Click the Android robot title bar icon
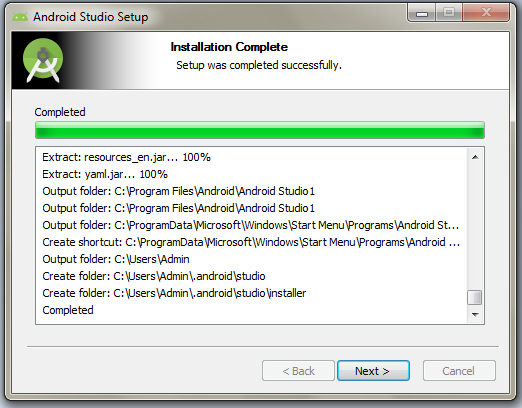The height and width of the screenshot is (408, 522). click(x=20, y=17)
